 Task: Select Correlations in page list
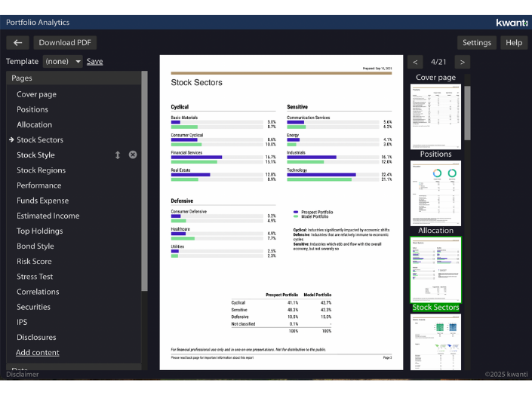[38, 292]
